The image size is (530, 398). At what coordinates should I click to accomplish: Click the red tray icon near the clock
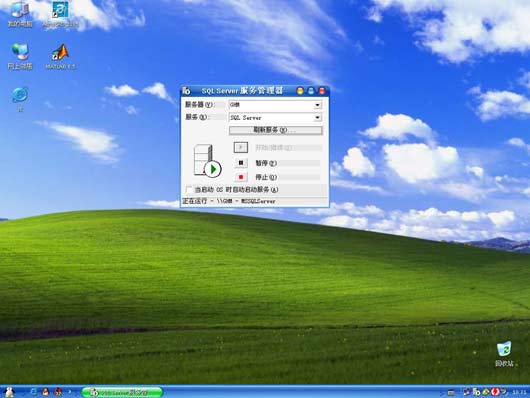coord(496,392)
